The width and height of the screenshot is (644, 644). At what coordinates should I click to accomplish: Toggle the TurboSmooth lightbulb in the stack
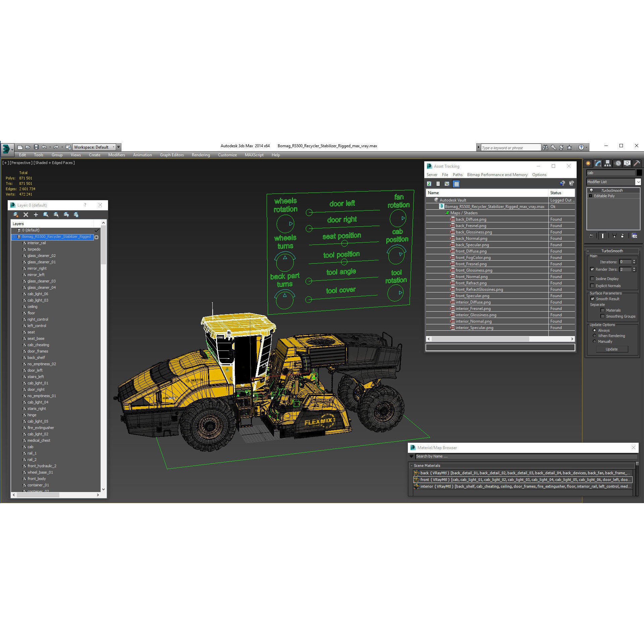click(x=591, y=191)
